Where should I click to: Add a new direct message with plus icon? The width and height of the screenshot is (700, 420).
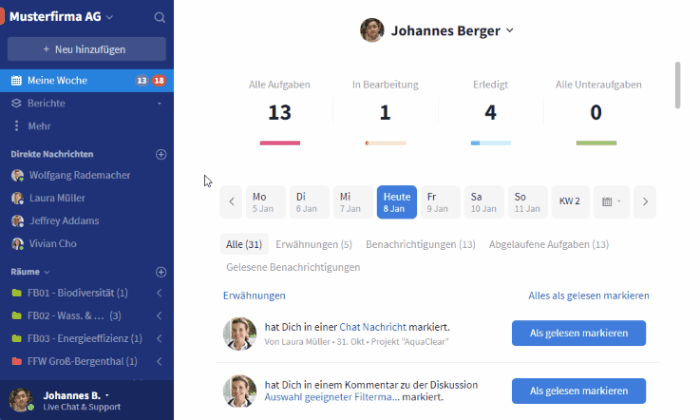tap(161, 154)
